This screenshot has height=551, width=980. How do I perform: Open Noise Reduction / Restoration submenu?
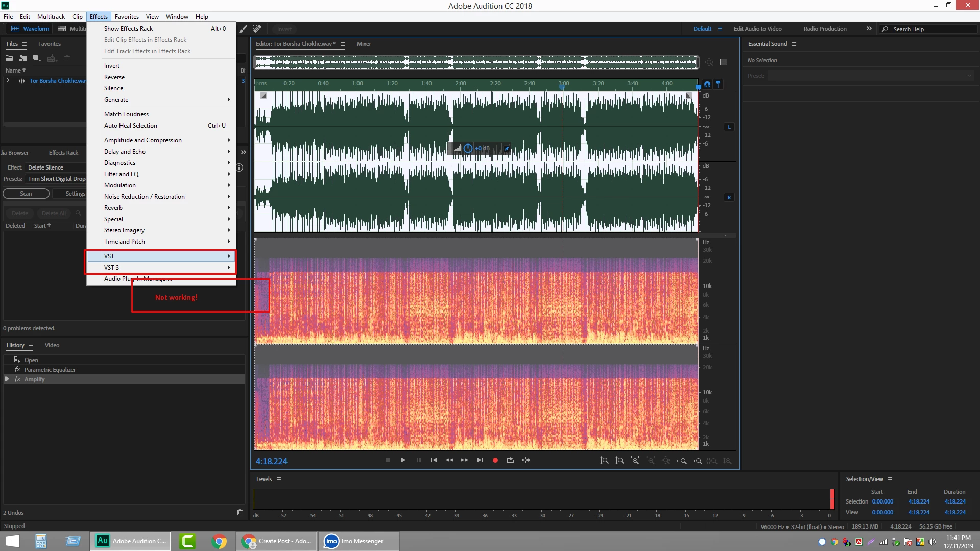point(161,197)
